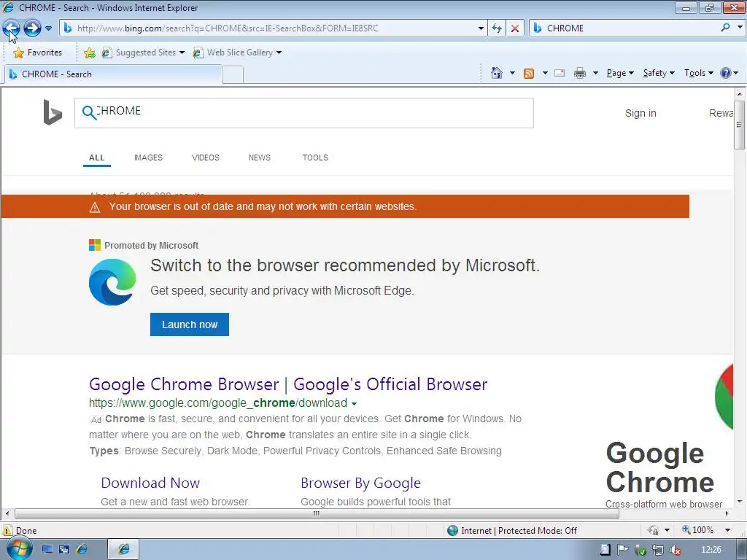Screen dimensions: 747x560
Task: Expand the Print options dropdown arrow
Action: (595, 73)
